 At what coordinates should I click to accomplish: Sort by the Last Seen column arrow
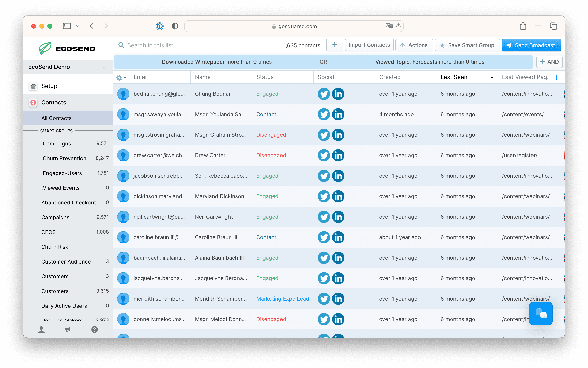pos(492,77)
